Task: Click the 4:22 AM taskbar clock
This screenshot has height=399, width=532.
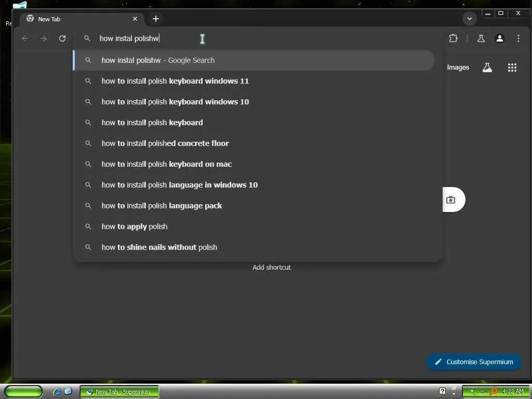Action: click(x=513, y=392)
